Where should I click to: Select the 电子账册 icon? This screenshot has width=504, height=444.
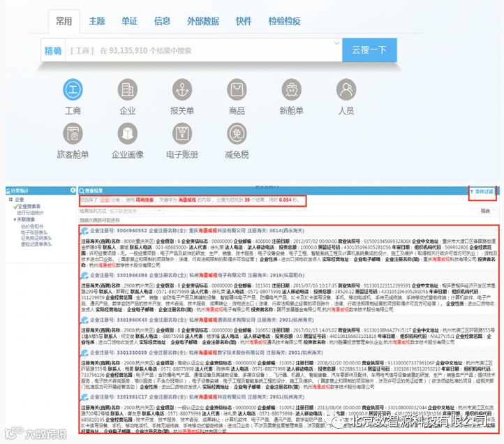(182, 133)
